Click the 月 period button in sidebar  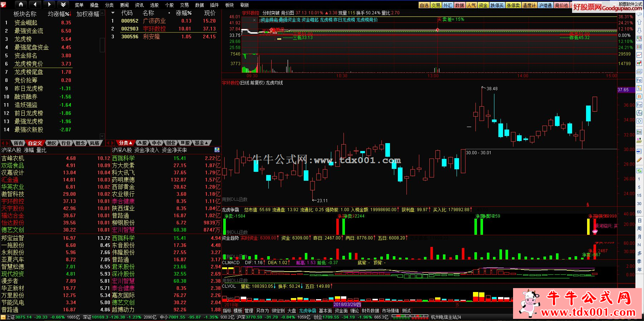pyautogui.click(x=639, y=237)
